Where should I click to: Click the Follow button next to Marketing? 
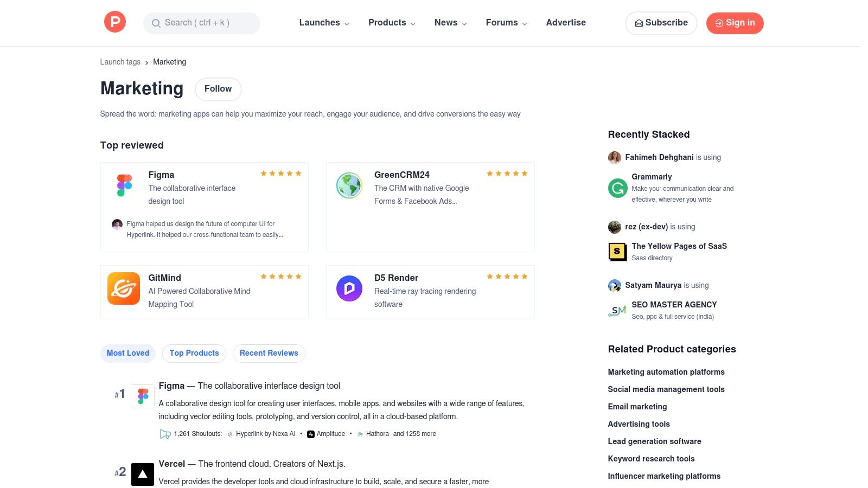pyautogui.click(x=218, y=89)
